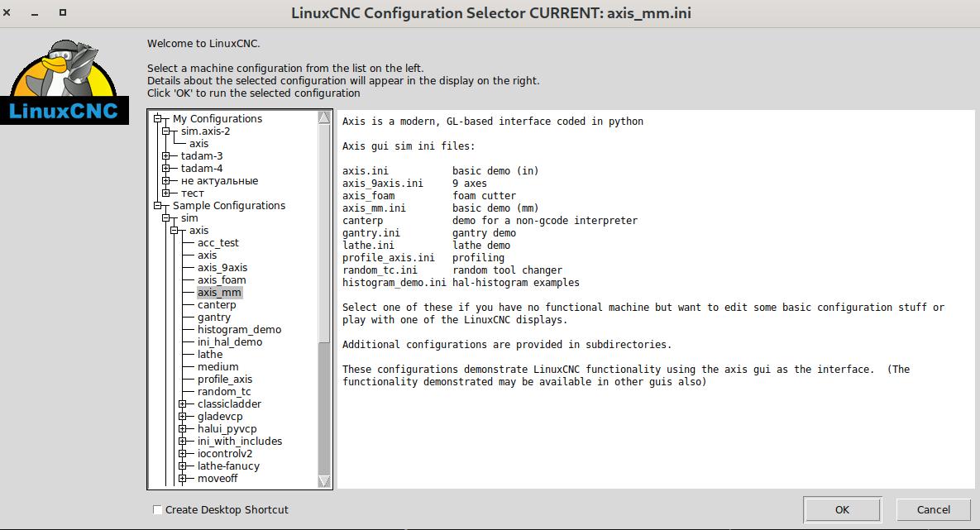Collapse the sim.axis-2 node

click(x=165, y=131)
